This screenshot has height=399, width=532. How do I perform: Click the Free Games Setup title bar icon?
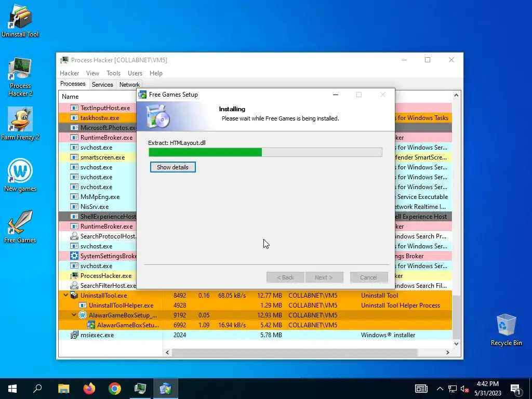tap(143, 95)
